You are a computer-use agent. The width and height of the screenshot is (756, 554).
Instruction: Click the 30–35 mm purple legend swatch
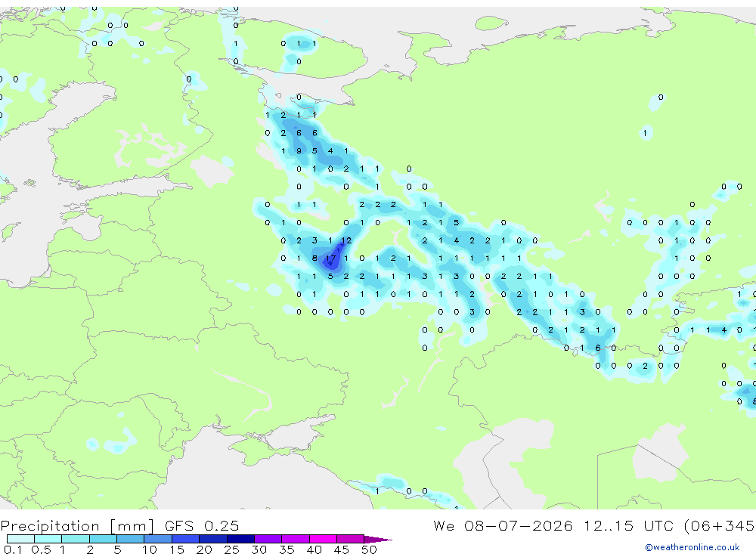pyautogui.click(x=268, y=539)
